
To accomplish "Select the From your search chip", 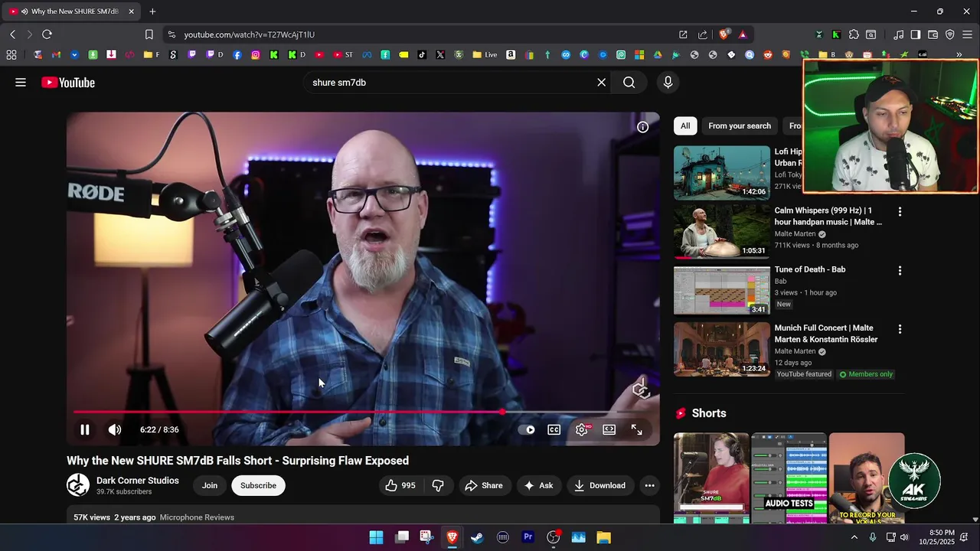I will [740, 126].
